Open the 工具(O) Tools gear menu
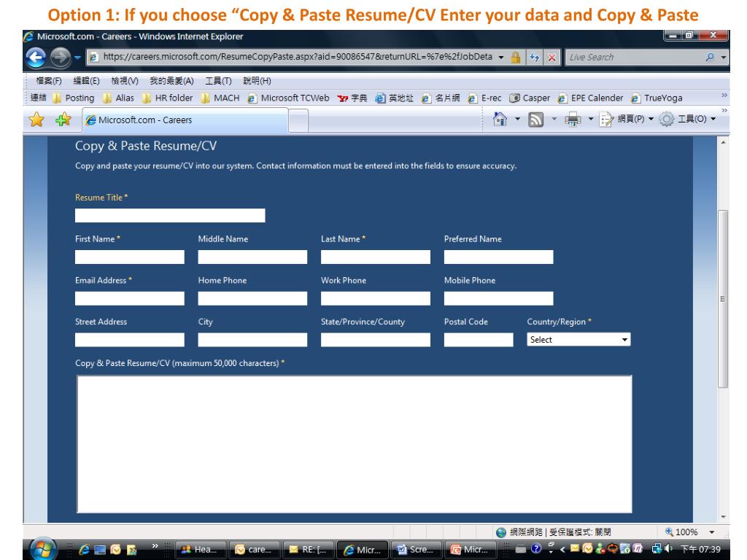The image size is (747, 560). click(687, 119)
